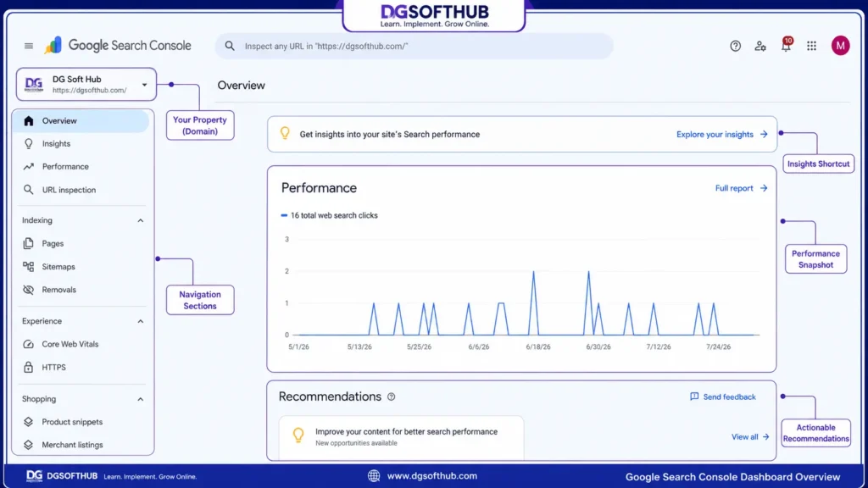
Task: Select Performance in the sidebar
Action: 81,167
